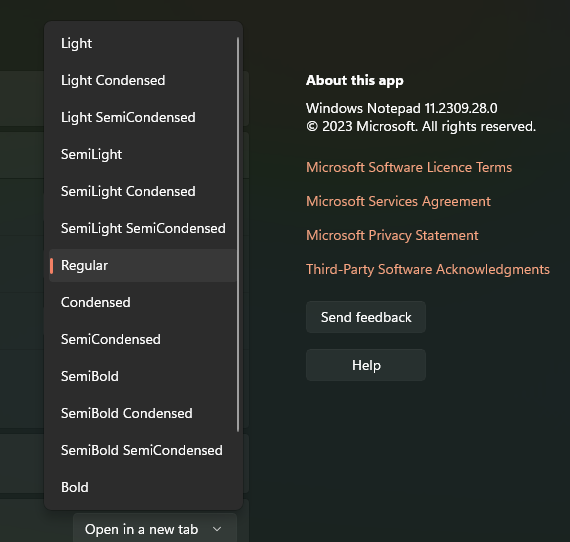Viewport: 570px width, 542px height.
Task: Click the font style list scrollbar
Action: [238, 234]
